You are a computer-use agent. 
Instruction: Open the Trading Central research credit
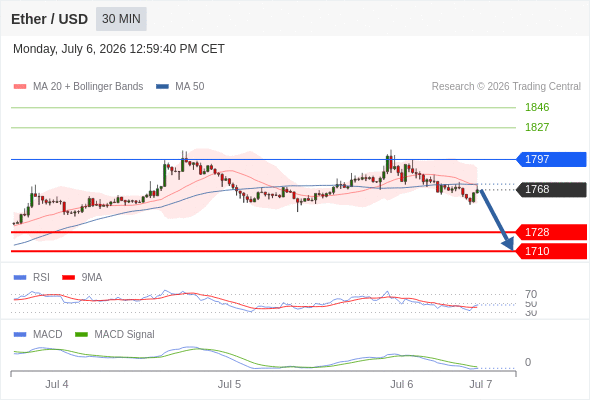506,87
